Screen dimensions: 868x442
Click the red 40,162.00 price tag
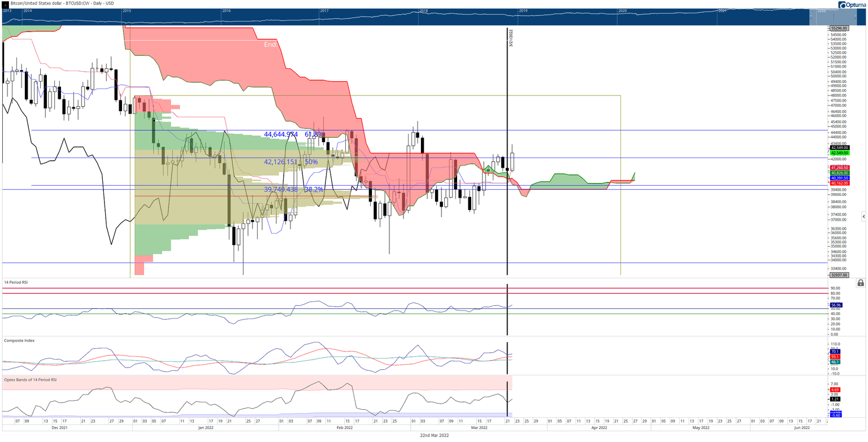[x=840, y=183]
